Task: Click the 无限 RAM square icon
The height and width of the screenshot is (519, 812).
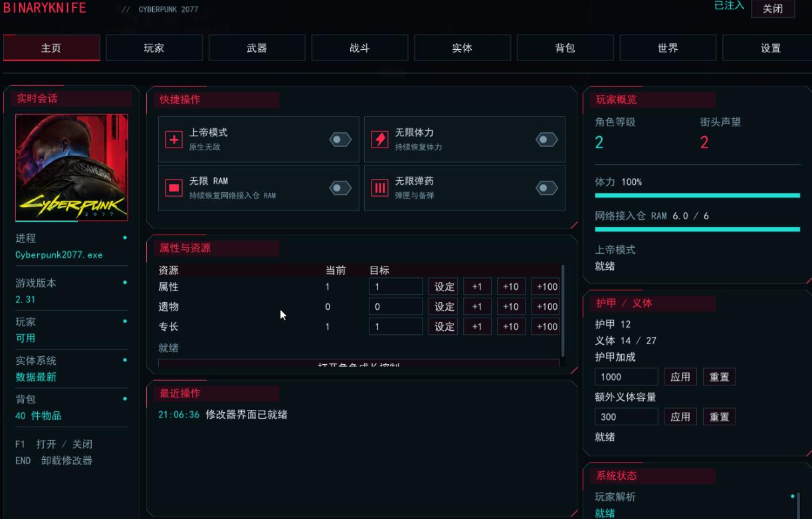Action: click(174, 188)
